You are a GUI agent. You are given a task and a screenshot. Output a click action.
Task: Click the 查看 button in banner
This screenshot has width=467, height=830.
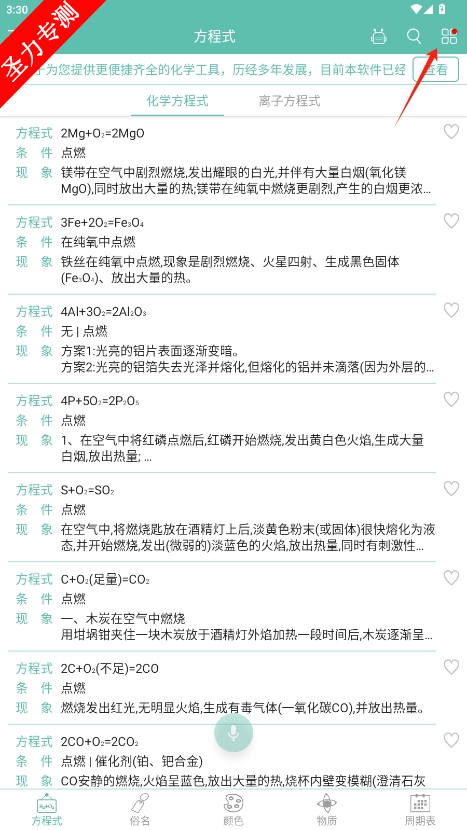click(x=436, y=69)
